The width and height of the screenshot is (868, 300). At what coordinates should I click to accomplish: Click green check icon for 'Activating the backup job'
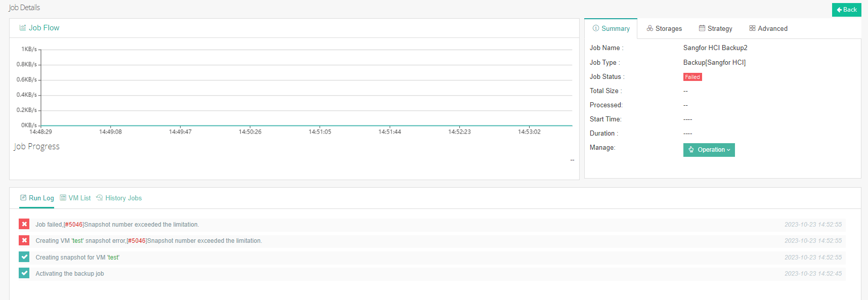(24, 273)
